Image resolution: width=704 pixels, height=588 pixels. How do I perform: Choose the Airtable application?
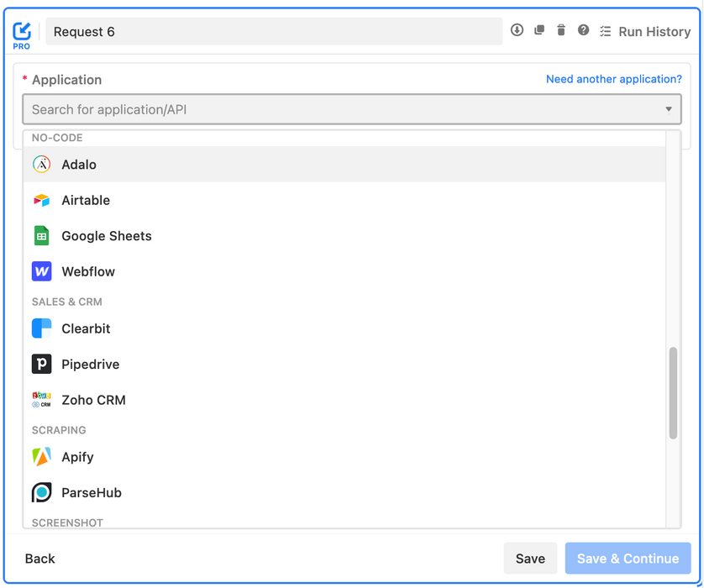(x=344, y=200)
